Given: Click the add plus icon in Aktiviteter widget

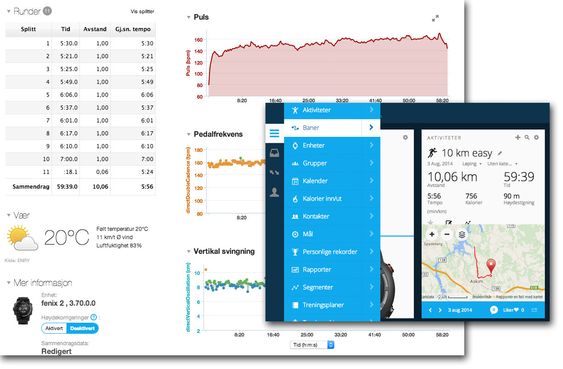Looking at the screenshot, I should point(517,137).
